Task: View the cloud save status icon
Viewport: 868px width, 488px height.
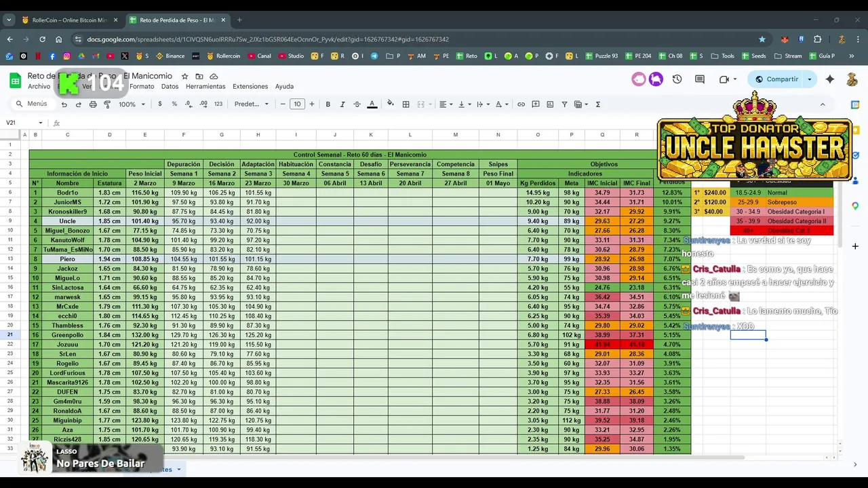Action: pos(214,77)
